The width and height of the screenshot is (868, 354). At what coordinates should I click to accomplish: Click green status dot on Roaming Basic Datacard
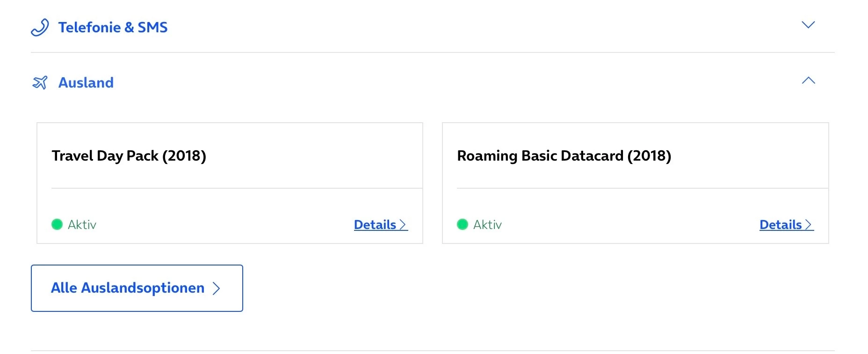(463, 225)
